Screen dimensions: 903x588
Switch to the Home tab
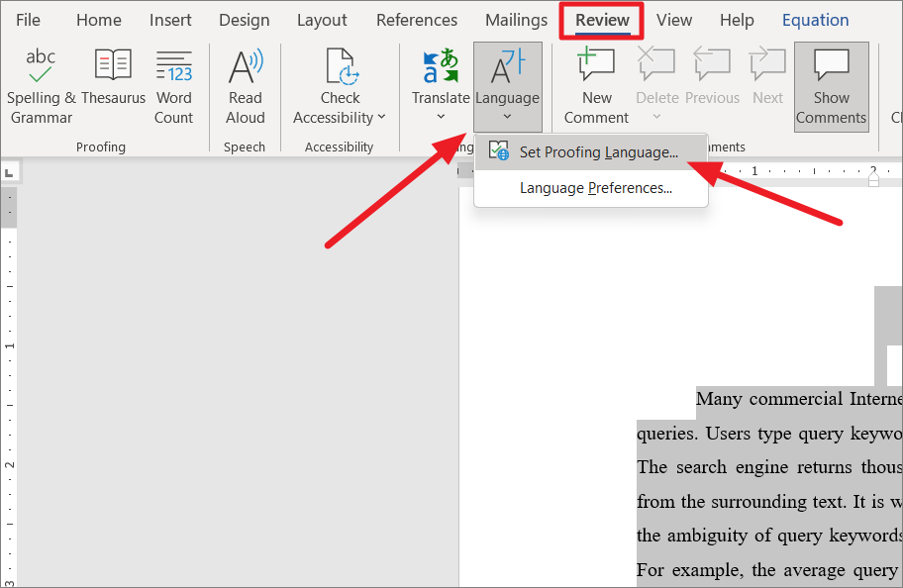[x=98, y=20]
